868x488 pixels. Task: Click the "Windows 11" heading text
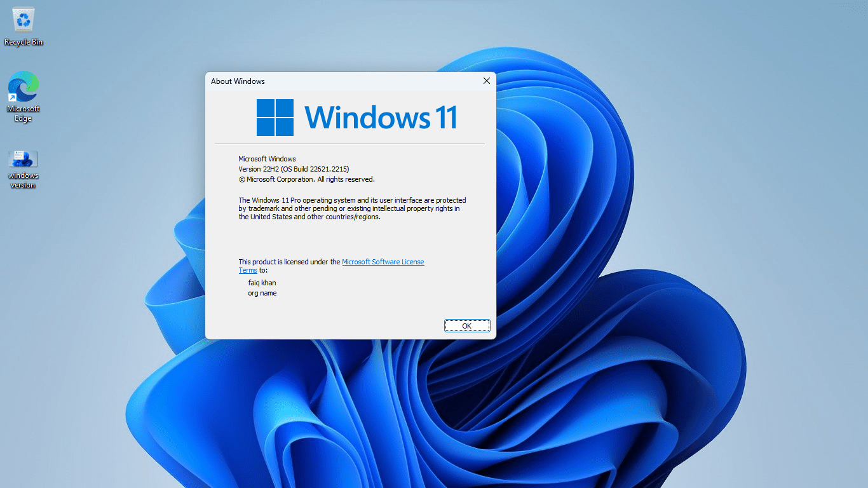[381, 118]
